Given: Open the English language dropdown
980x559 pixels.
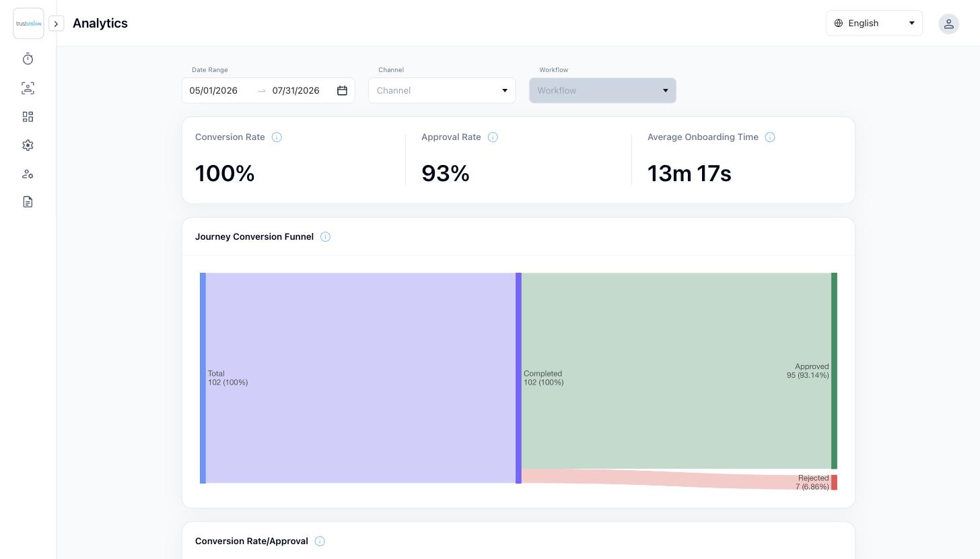Looking at the screenshot, I should point(874,23).
